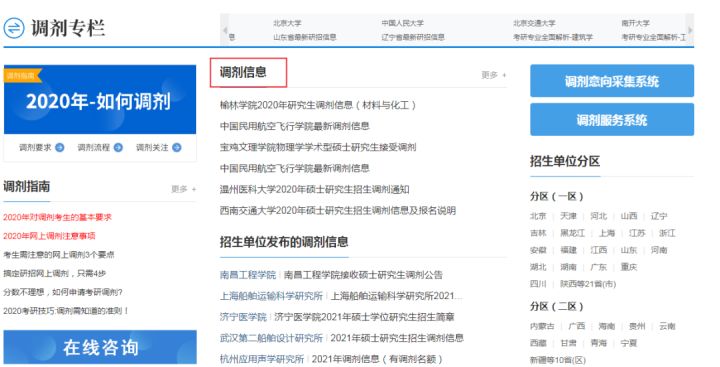
Task: Open 温州医科大学2020年硕士研究生招生调剂通知
Action: coord(315,189)
